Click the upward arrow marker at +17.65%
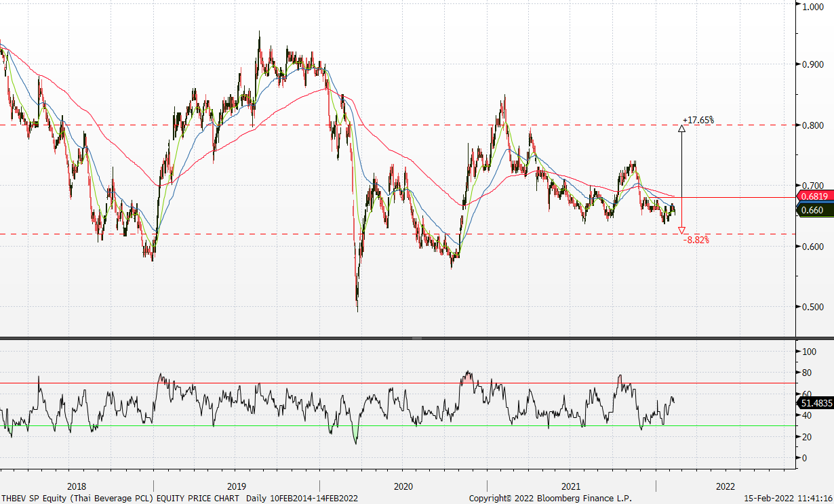Screen dimensions: 834x504 [x=681, y=127]
